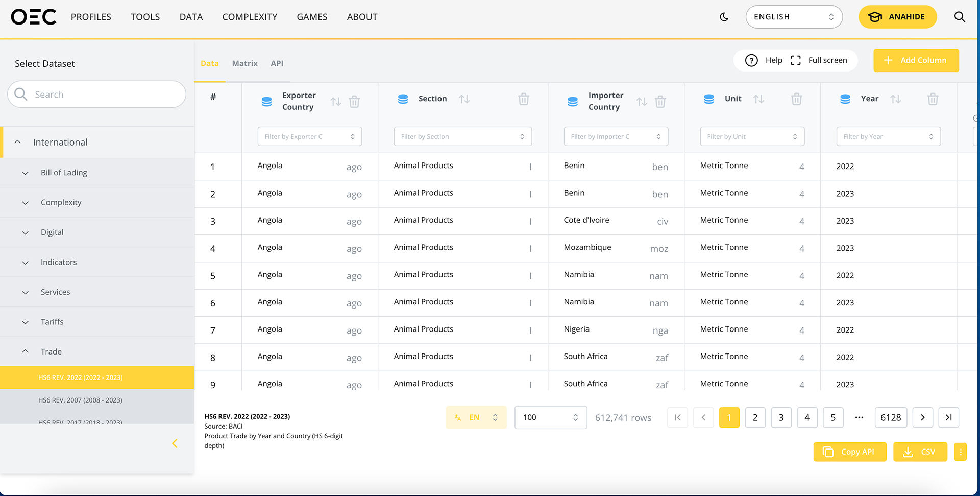
Task: Open Filter by Section dropdown
Action: 463,136
